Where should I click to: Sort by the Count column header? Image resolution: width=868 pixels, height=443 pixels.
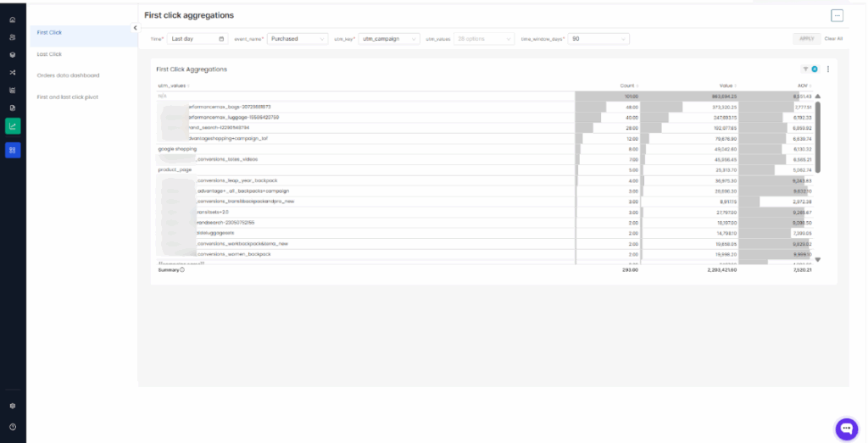click(629, 86)
